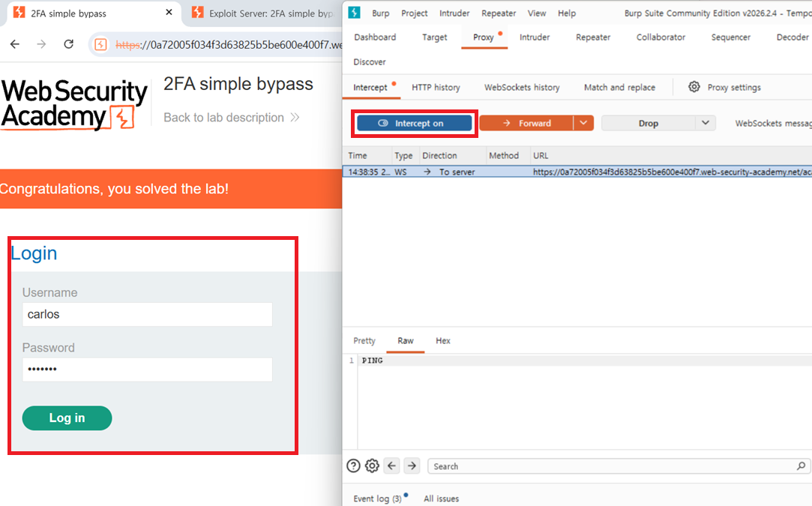Open the Match and replace sub-tab
This screenshot has height=506, width=812.
coord(619,88)
